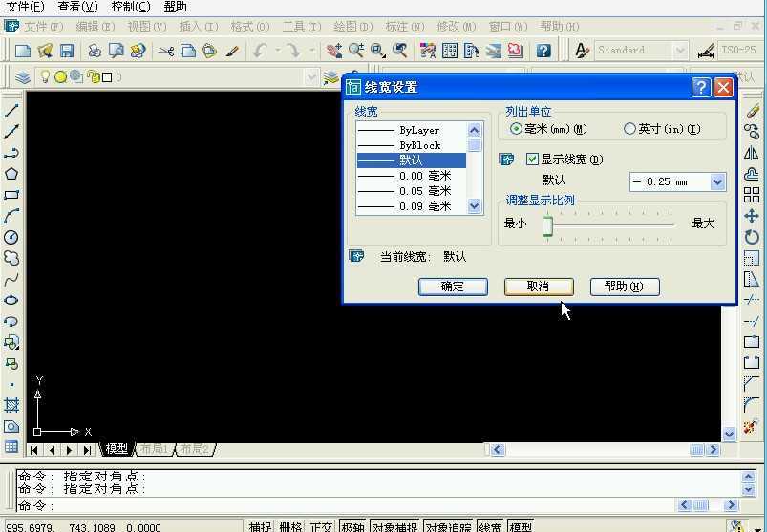The height and width of the screenshot is (532, 767).
Task: Open the 控制(C) menu
Action: click(x=131, y=7)
